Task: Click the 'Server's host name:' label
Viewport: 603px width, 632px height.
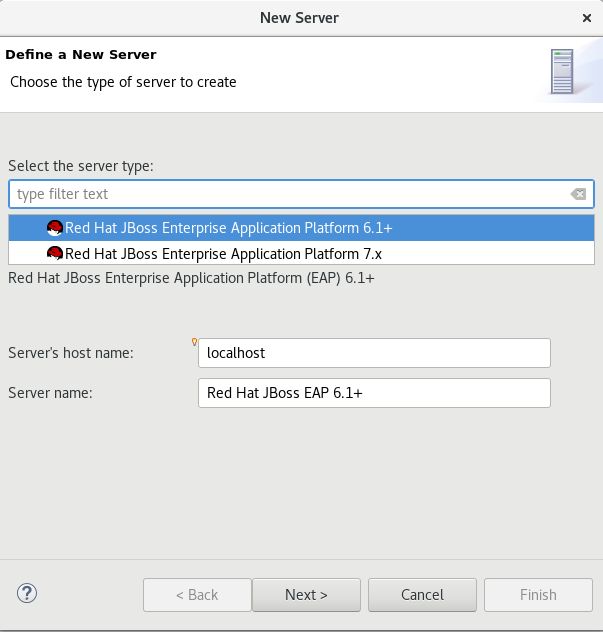Action: [71, 353]
